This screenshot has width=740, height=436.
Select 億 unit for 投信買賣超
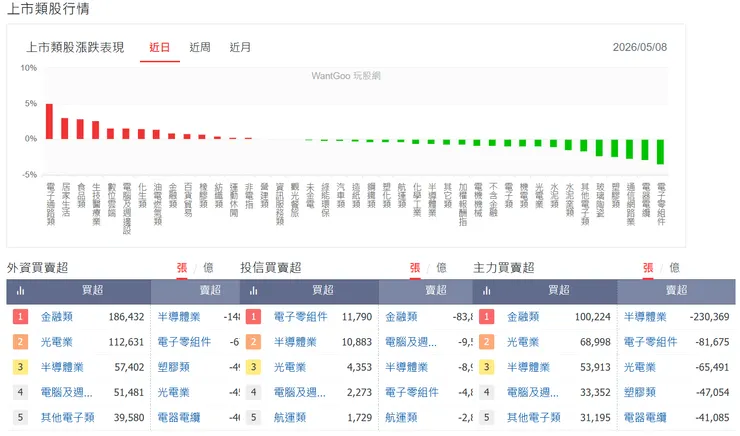point(441,268)
